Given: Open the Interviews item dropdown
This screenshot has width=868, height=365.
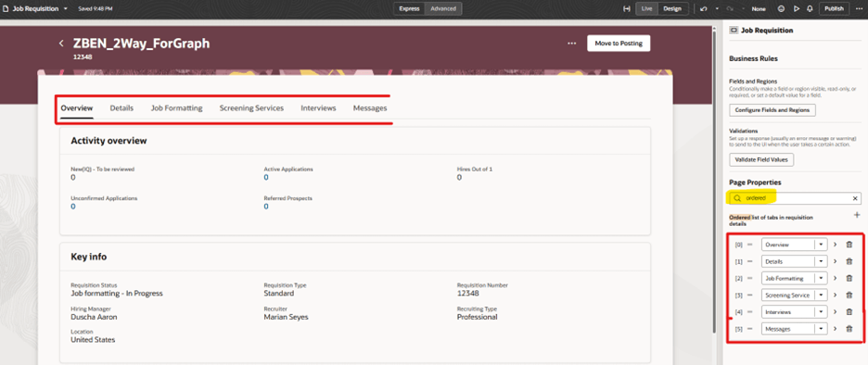Looking at the screenshot, I should [821, 312].
